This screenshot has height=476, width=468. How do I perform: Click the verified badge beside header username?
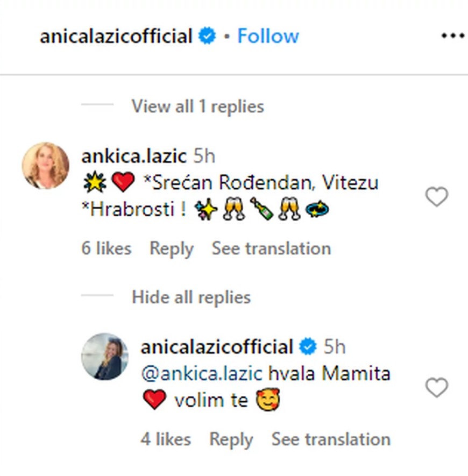pyautogui.click(x=207, y=37)
